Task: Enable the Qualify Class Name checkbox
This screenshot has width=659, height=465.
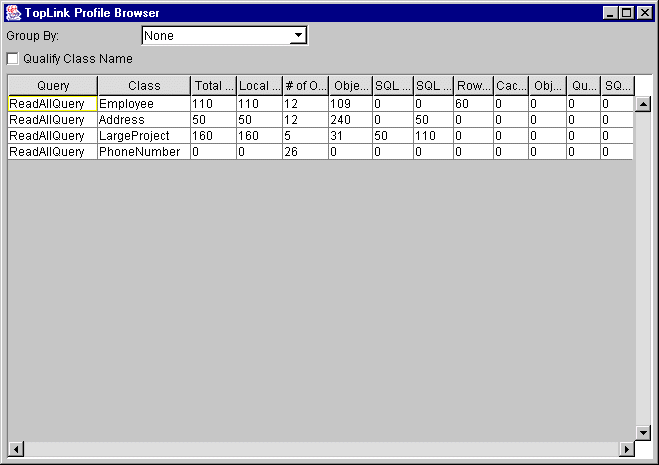Action: 13,58
